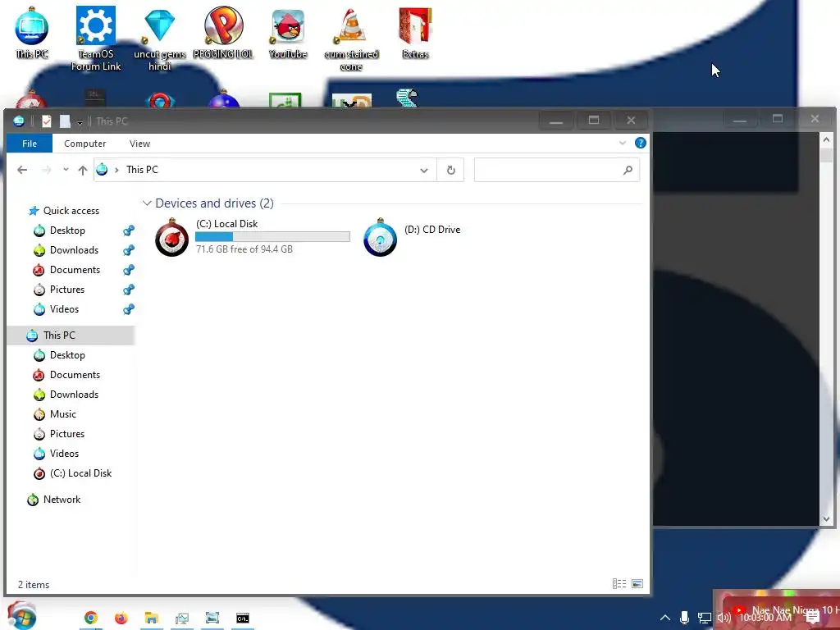Image resolution: width=840 pixels, height=630 pixels.
Task: Select the Extras desktop icon
Action: (x=415, y=33)
